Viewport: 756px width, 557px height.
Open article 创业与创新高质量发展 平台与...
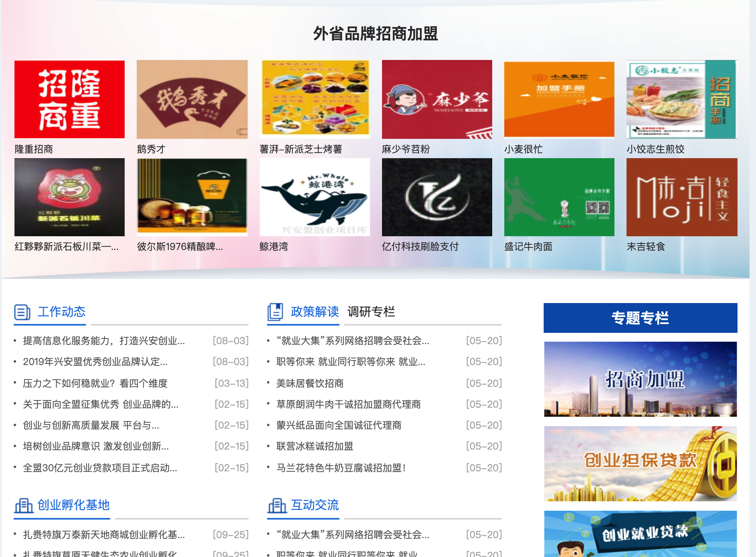click(x=91, y=425)
